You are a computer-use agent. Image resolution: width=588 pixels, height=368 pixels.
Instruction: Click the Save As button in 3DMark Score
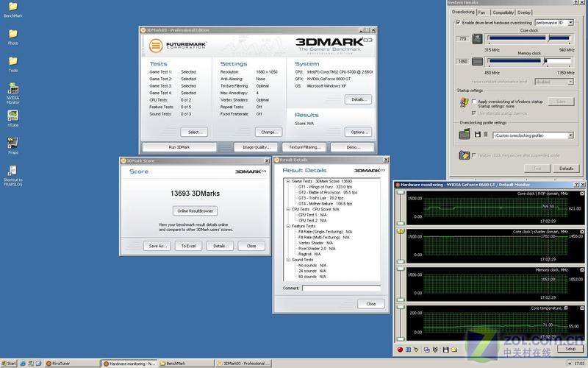point(157,246)
